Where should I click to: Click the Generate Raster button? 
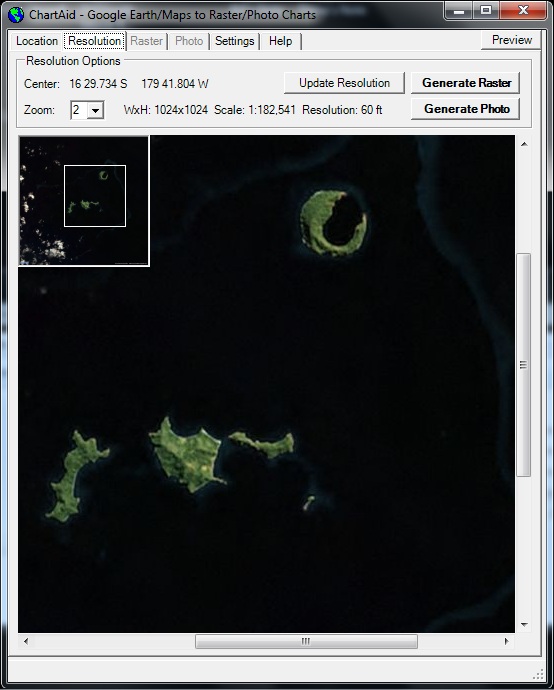[466, 83]
